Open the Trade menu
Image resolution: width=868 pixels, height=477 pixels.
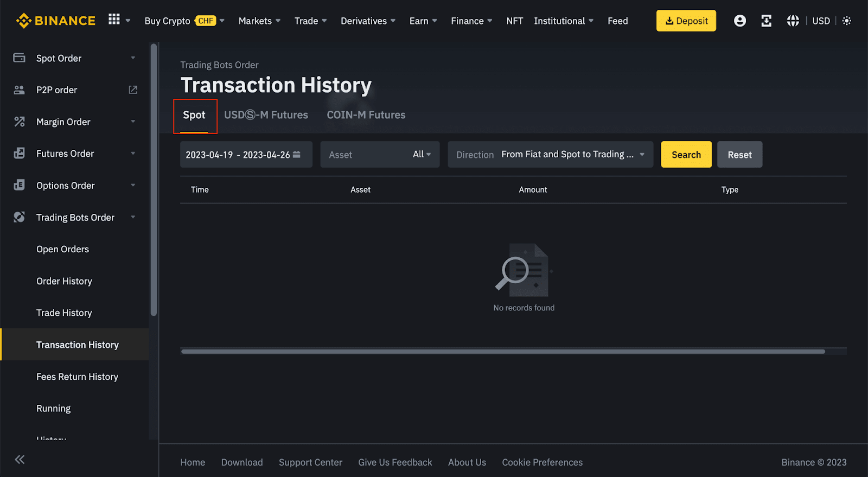point(310,21)
